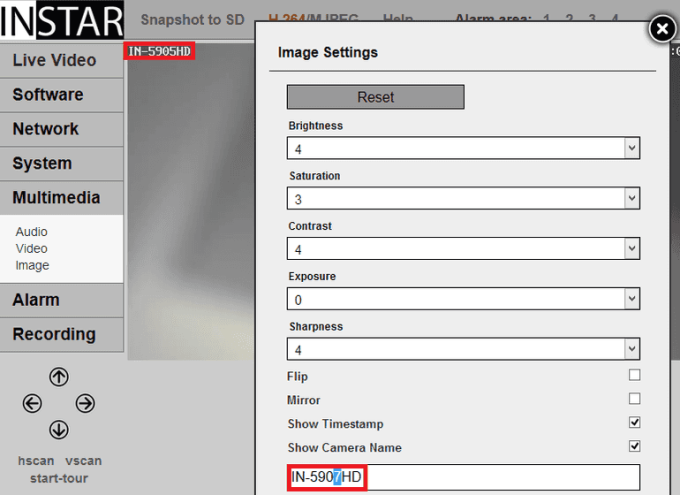Enable the Mirror checkbox
This screenshot has height=495, width=680.
click(634, 400)
